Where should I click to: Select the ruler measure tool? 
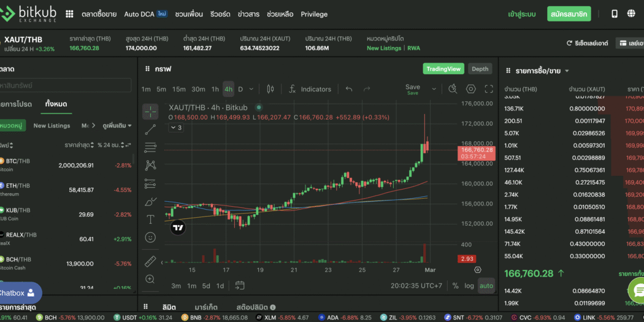[x=150, y=262]
